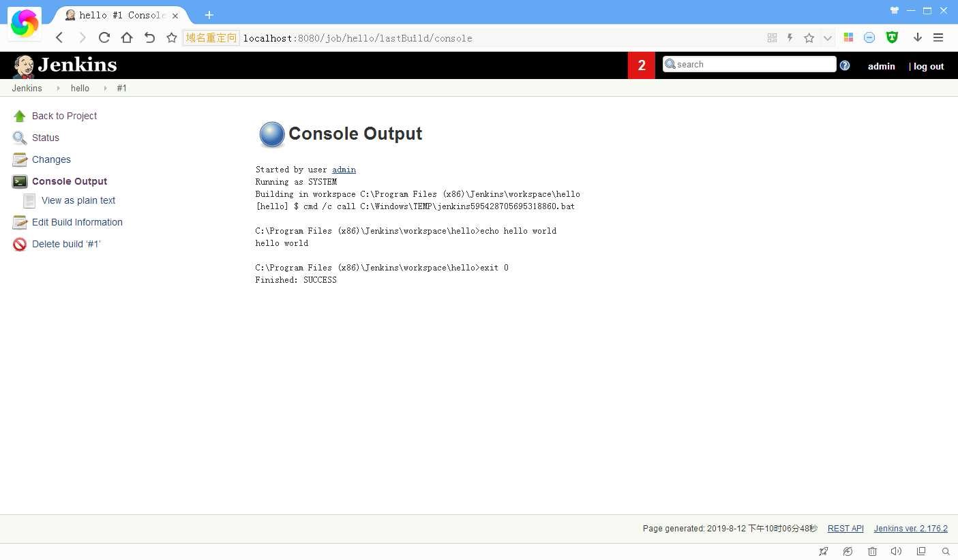958x560 pixels.
Task: Focus the Jenkins search field
Action: (749, 64)
